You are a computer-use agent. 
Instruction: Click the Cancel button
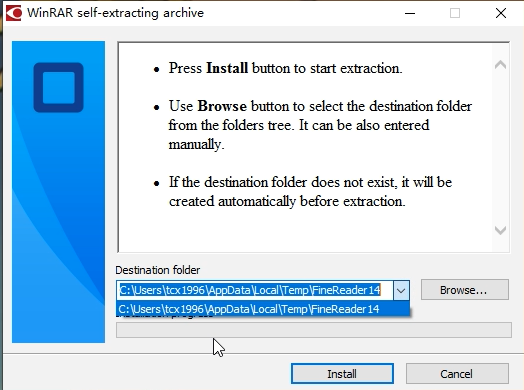(457, 373)
